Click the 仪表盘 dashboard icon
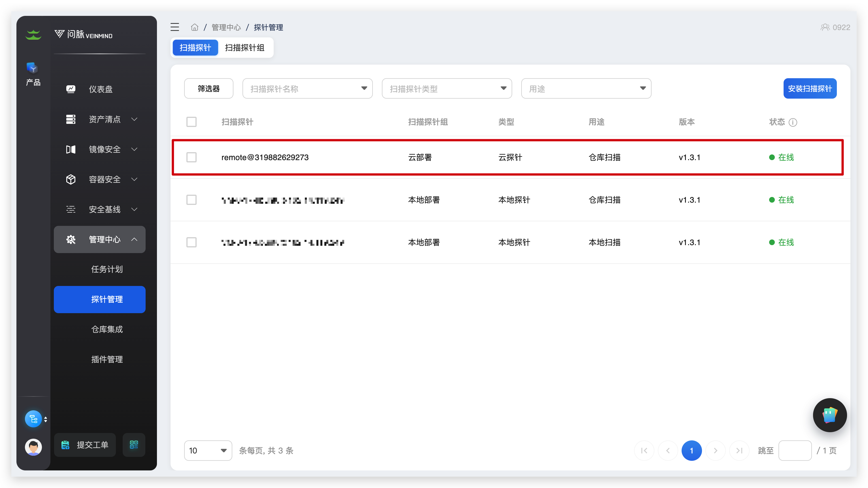 click(71, 89)
